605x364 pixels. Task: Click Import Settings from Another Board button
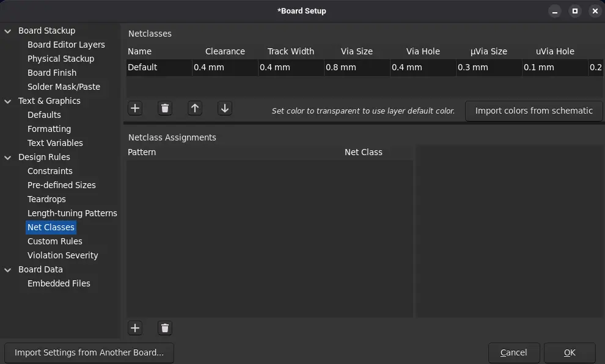[89, 353]
